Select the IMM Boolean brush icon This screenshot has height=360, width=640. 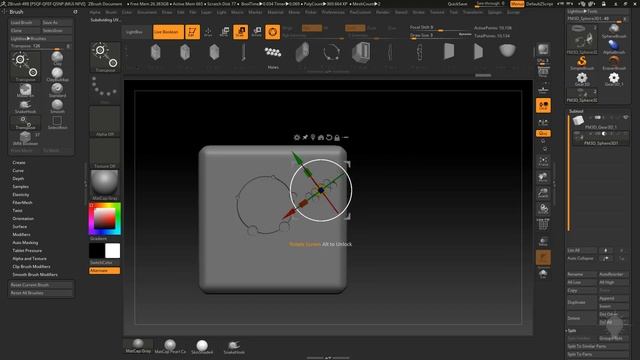click(25, 138)
